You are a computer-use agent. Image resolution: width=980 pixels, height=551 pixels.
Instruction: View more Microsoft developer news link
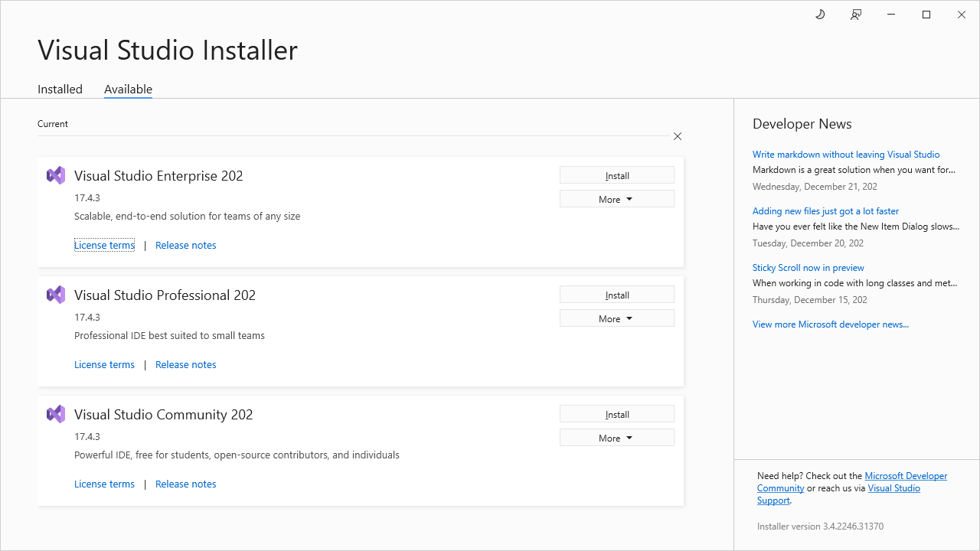click(x=831, y=324)
